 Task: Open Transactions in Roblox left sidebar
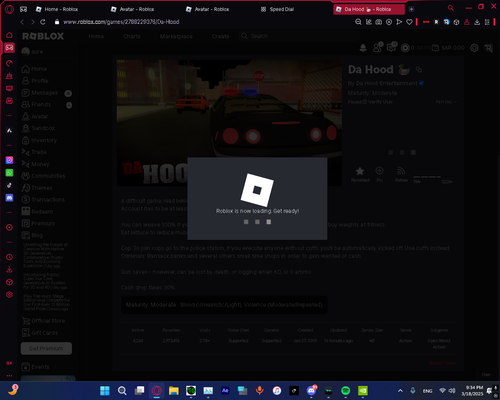pyautogui.click(x=43, y=199)
